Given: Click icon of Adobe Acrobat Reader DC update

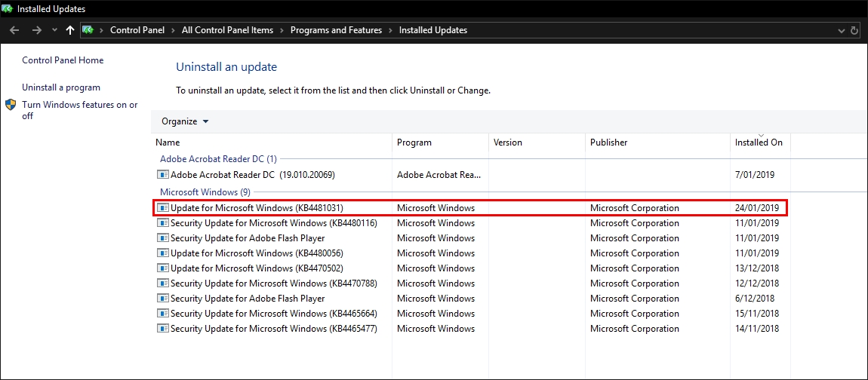Looking at the screenshot, I should coord(163,175).
